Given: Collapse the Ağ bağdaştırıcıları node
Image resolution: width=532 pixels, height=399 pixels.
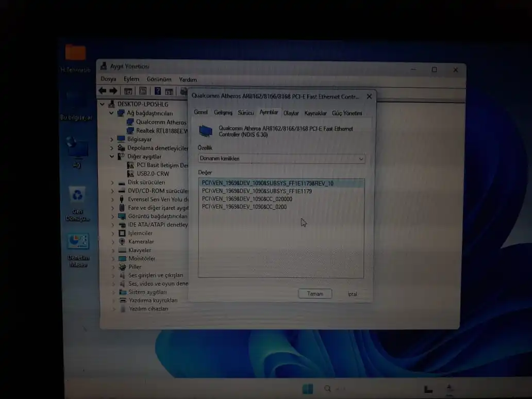Looking at the screenshot, I should pyautogui.click(x=111, y=113).
